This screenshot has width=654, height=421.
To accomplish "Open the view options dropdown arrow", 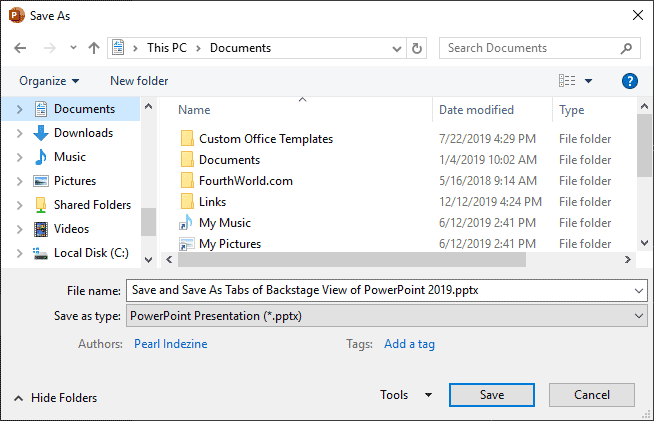I will 588,81.
